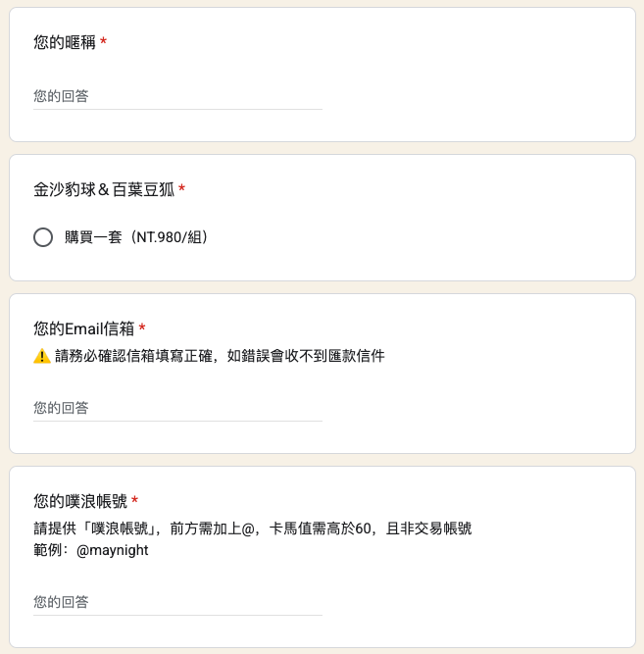Focus the 您的Email信箱 answer field
This screenshot has height=654, width=644.
coord(177,408)
